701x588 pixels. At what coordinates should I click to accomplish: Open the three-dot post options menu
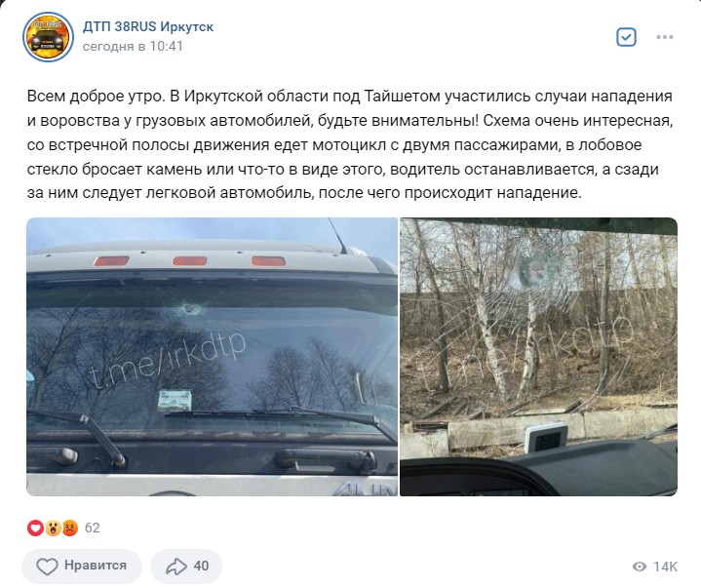click(665, 37)
